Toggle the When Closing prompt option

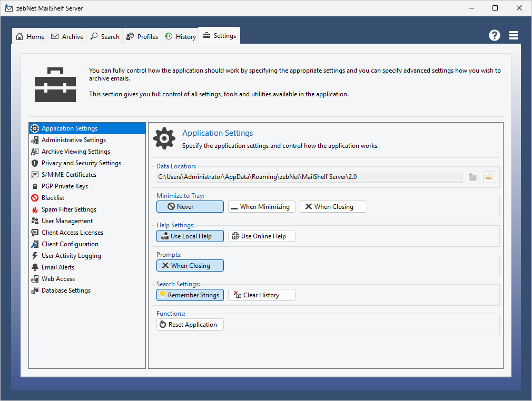pos(190,266)
